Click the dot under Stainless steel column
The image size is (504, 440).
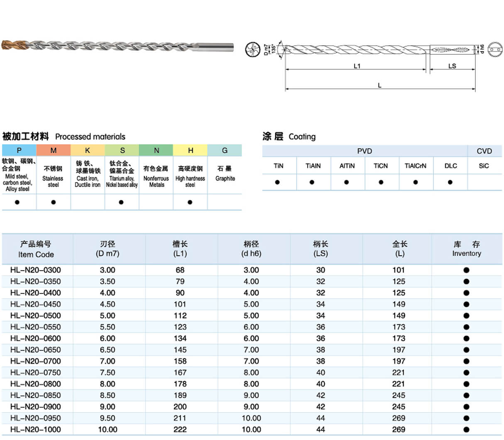pos(53,202)
